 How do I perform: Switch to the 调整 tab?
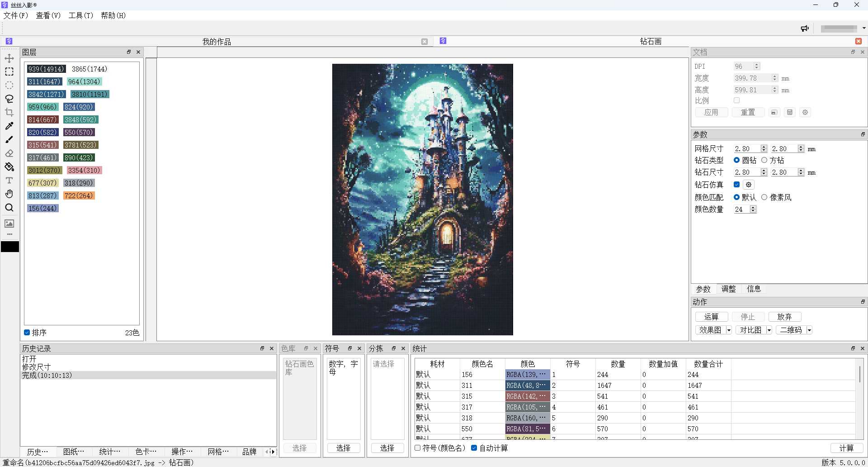coord(728,289)
